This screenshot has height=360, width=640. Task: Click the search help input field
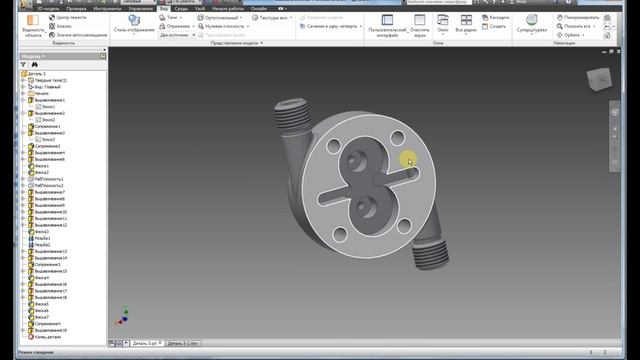438,2
